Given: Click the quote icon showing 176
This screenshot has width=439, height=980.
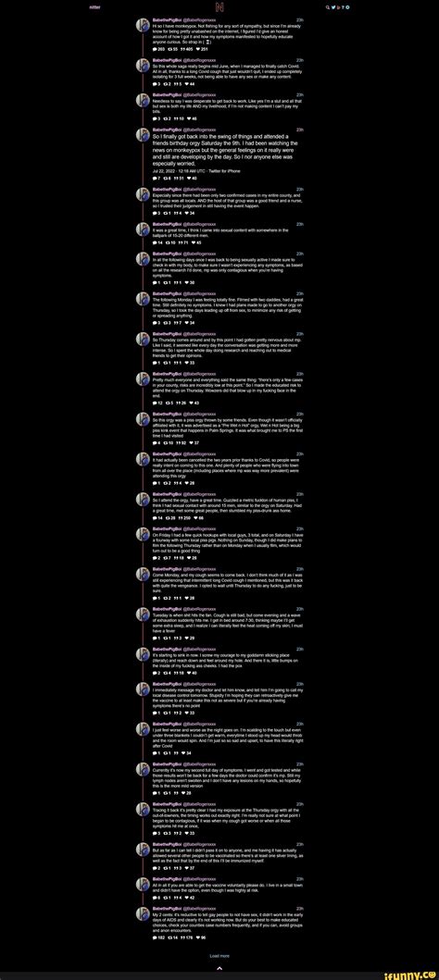Looking at the screenshot, I should (185, 937).
